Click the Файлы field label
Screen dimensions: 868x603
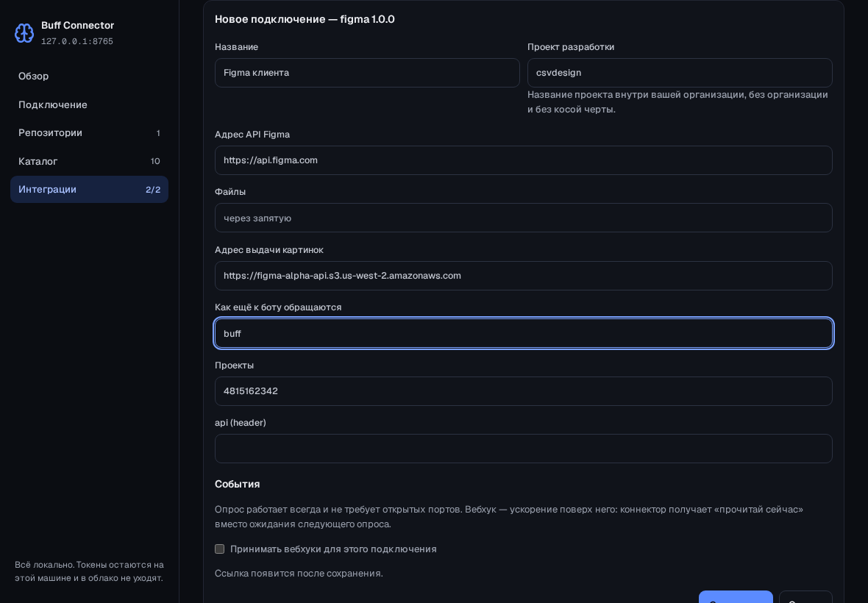pos(230,191)
